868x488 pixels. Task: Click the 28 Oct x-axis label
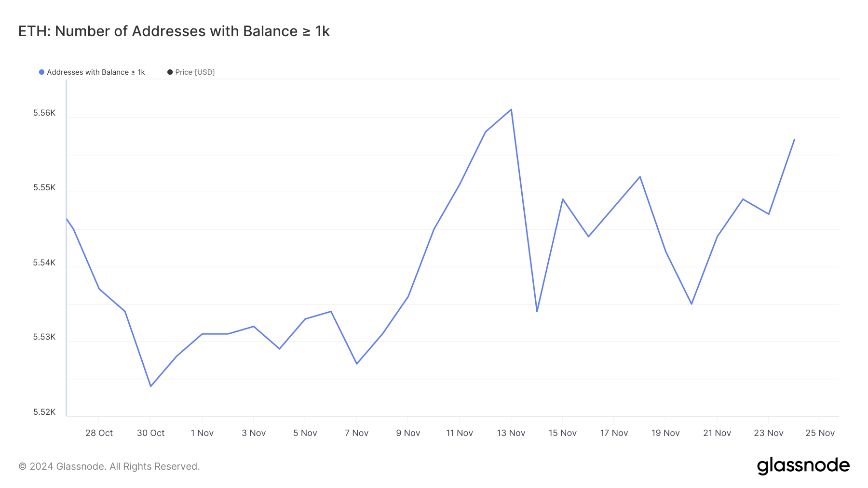point(99,433)
